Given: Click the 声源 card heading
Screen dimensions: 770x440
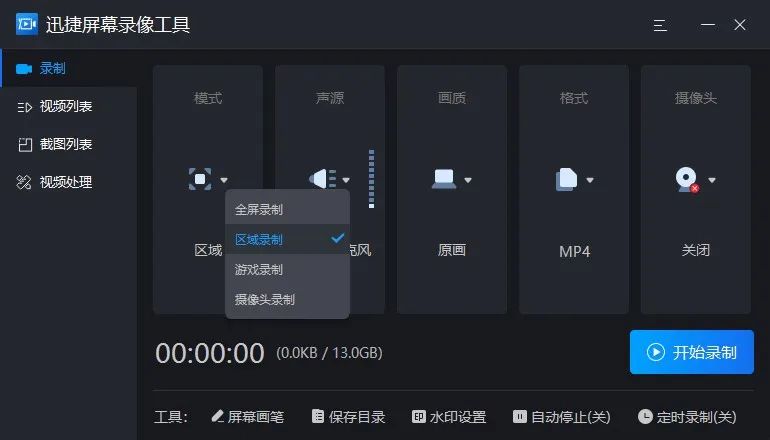Looking at the screenshot, I should [x=330, y=98].
